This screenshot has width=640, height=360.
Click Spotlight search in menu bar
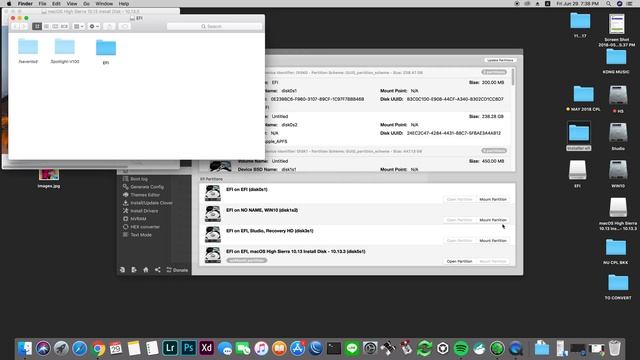click(x=609, y=4)
